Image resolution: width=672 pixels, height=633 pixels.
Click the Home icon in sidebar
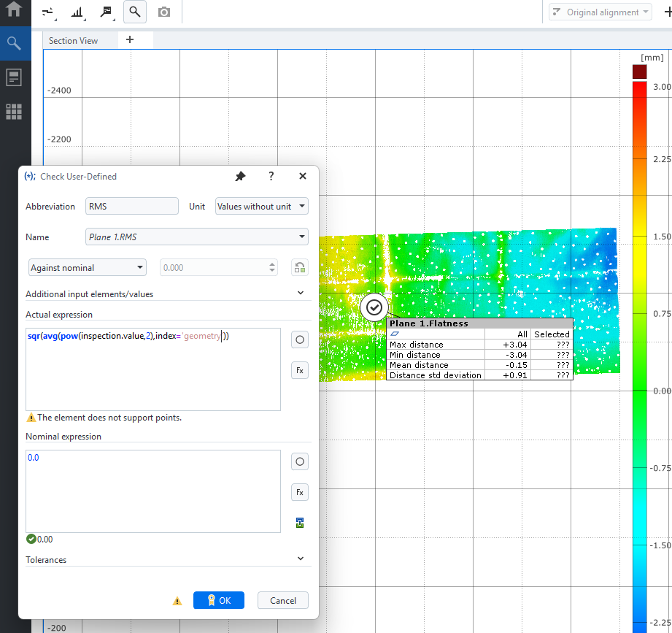pos(14,9)
